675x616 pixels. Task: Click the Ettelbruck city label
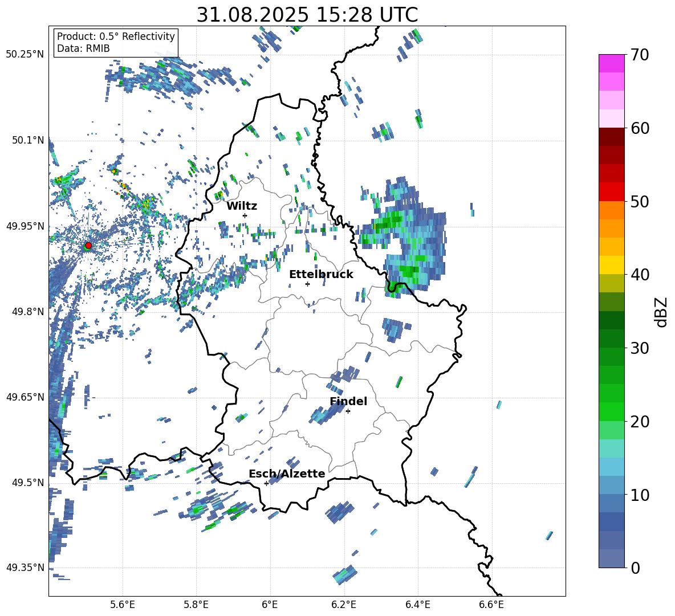[321, 275]
